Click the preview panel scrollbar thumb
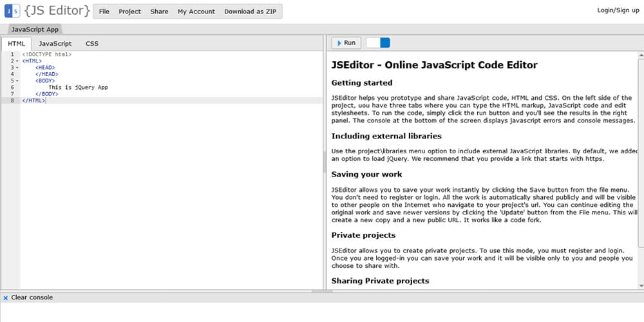 pos(641,153)
